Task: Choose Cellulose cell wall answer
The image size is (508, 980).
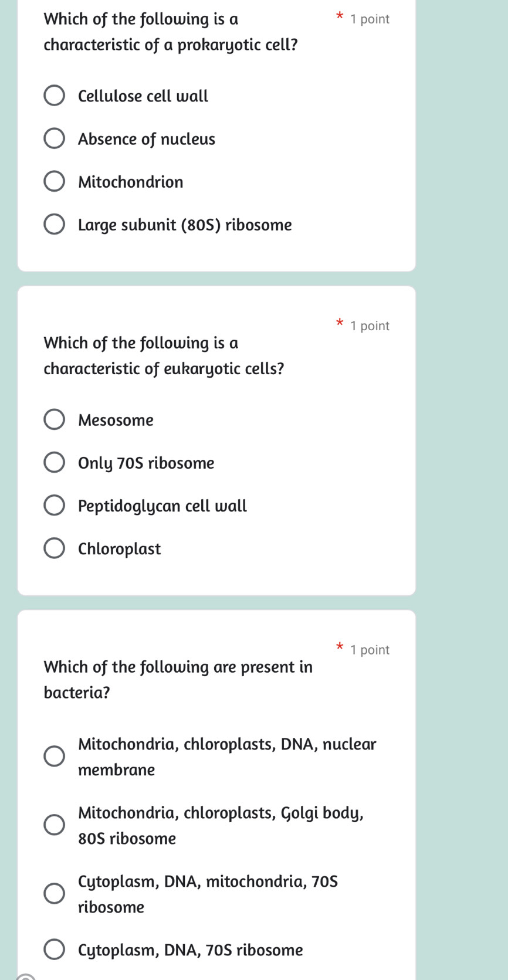Action: click(x=54, y=95)
